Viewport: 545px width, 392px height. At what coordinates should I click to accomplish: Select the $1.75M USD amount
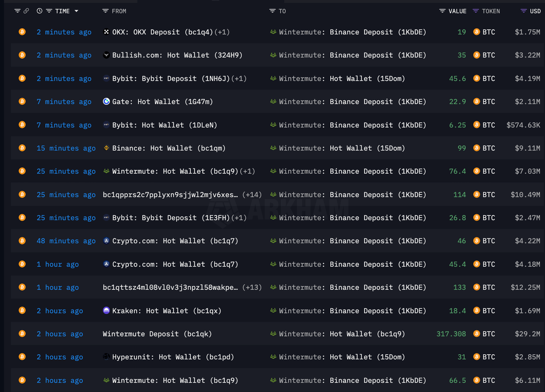click(x=528, y=32)
